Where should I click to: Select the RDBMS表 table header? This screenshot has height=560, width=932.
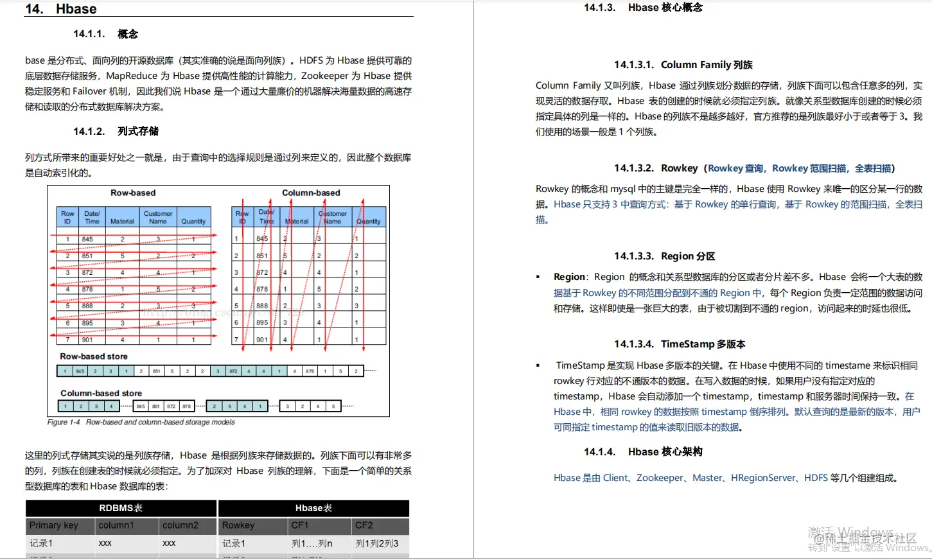[x=120, y=507]
